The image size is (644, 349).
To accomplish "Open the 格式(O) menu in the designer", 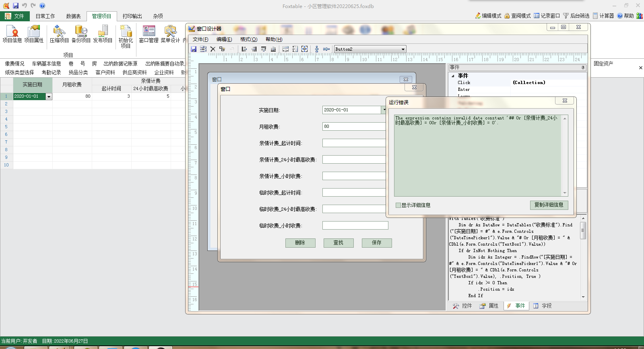I will (249, 39).
